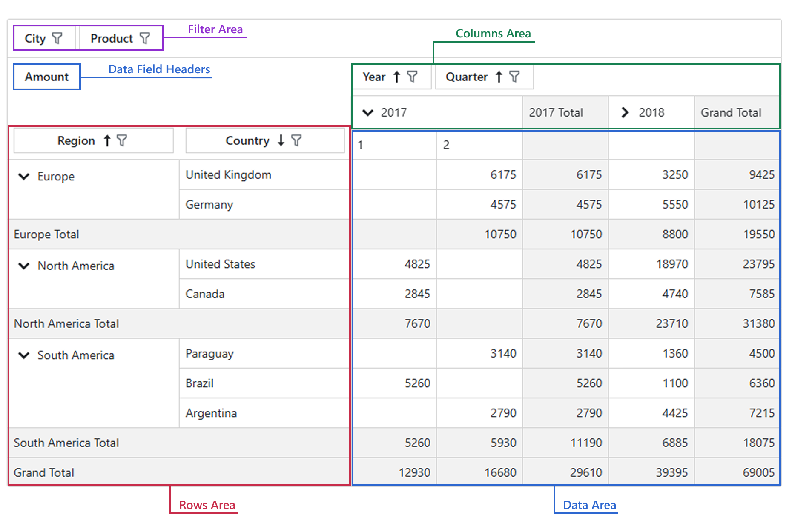Collapse the 2017 column group
The width and height of the screenshot is (792, 532).
[367, 113]
